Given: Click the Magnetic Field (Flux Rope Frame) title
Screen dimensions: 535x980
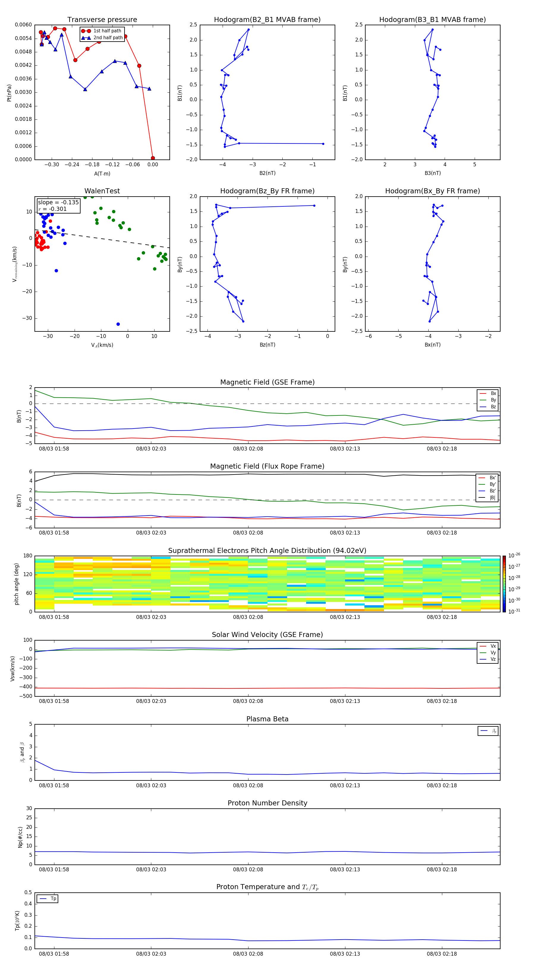Looking at the screenshot, I should point(267,467).
